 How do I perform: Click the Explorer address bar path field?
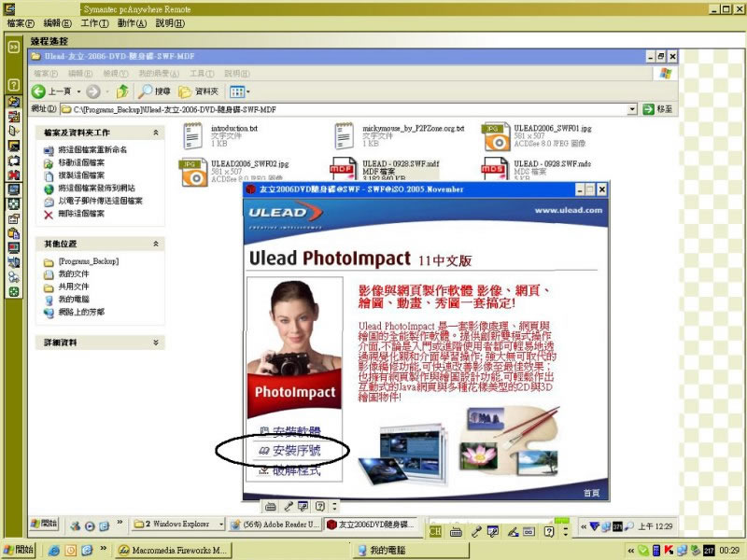tap(350, 109)
